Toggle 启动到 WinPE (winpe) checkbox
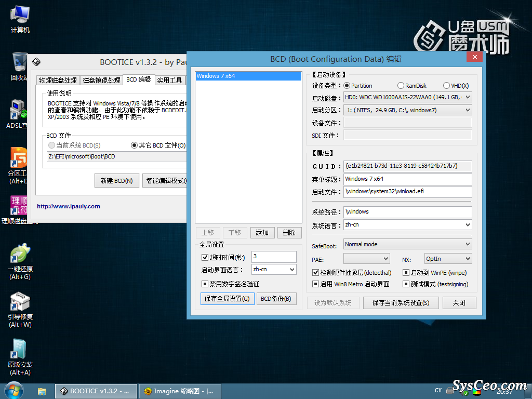Screen dimensions: 532x399 (x=406, y=272)
